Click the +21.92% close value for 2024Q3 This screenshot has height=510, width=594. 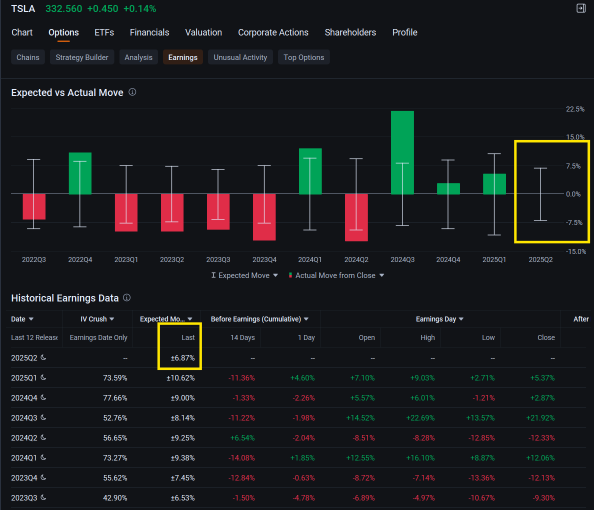click(x=541, y=418)
